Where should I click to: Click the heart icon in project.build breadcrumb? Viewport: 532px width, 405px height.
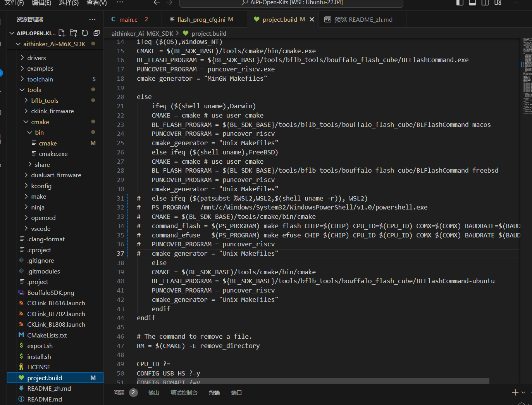(186, 33)
